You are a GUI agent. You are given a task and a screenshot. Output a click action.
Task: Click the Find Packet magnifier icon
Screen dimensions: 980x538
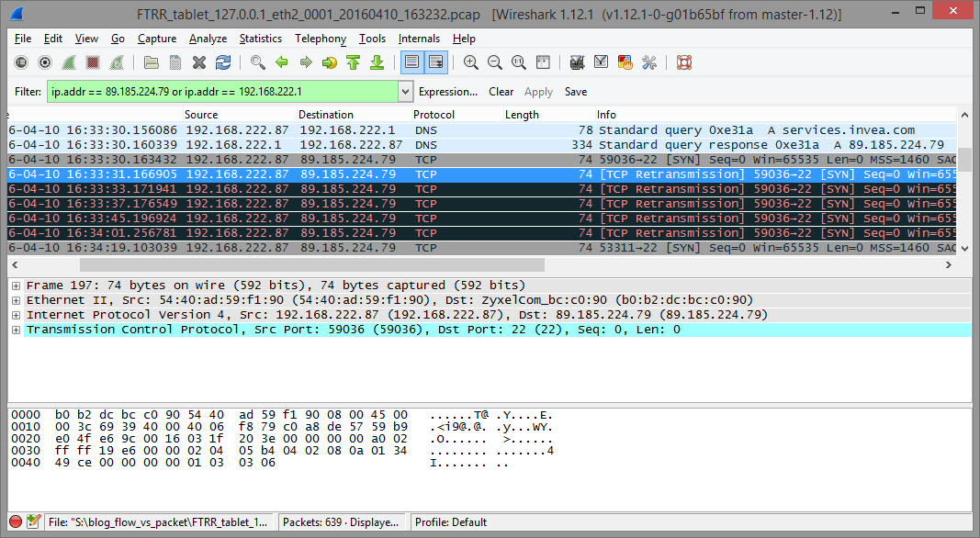click(258, 62)
